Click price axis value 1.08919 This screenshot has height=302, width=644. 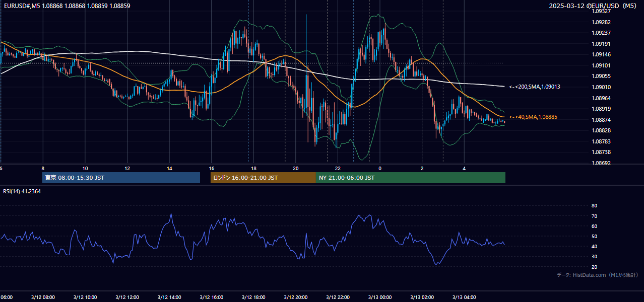(x=601, y=109)
